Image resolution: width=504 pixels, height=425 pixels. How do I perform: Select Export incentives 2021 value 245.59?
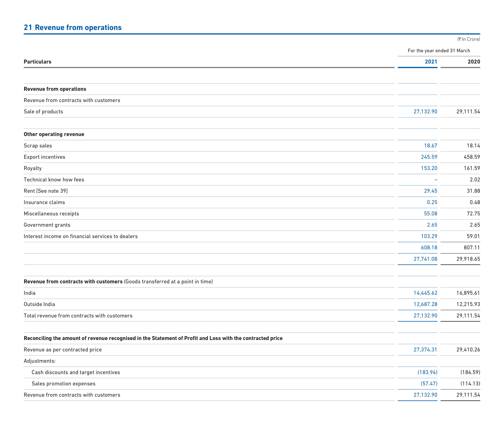pyautogui.click(x=429, y=157)
